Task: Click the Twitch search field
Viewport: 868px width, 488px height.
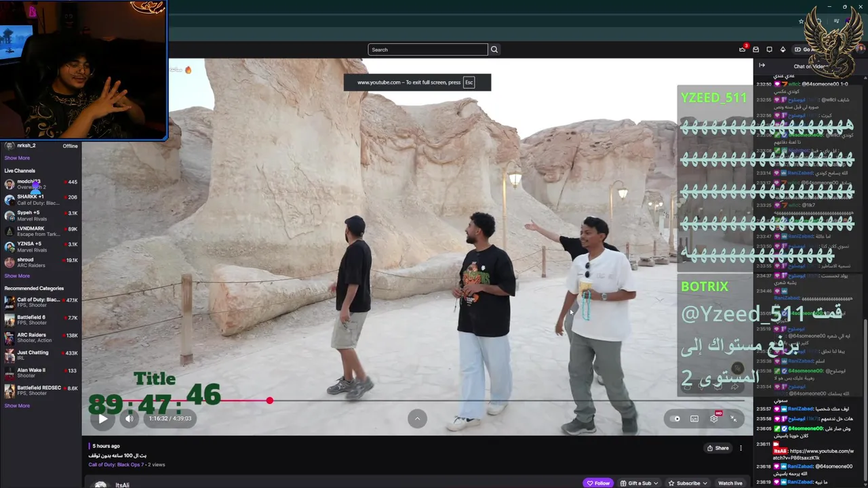Action: (428, 49)
